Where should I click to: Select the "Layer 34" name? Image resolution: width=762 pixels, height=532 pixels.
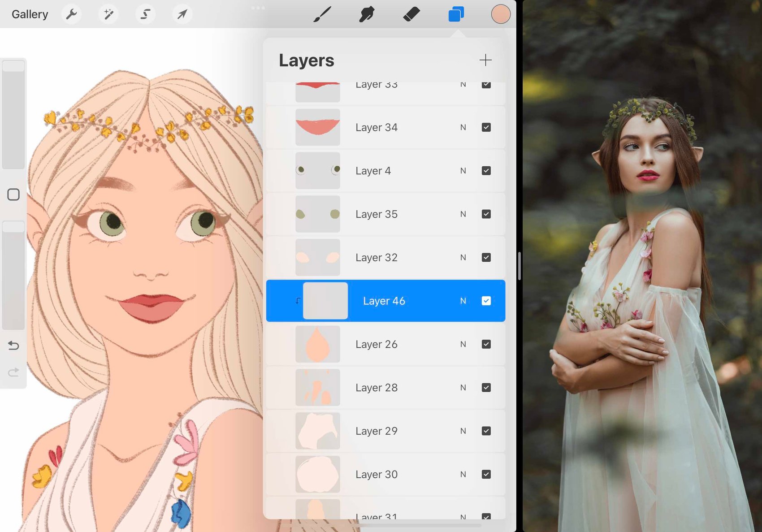click(377, 128)
